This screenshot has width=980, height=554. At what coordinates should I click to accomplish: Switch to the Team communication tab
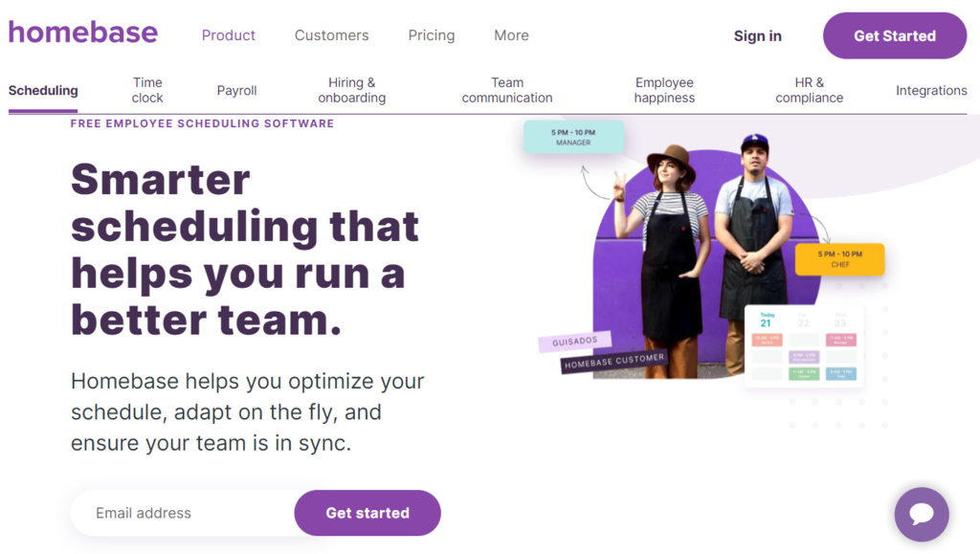point(507,90)
